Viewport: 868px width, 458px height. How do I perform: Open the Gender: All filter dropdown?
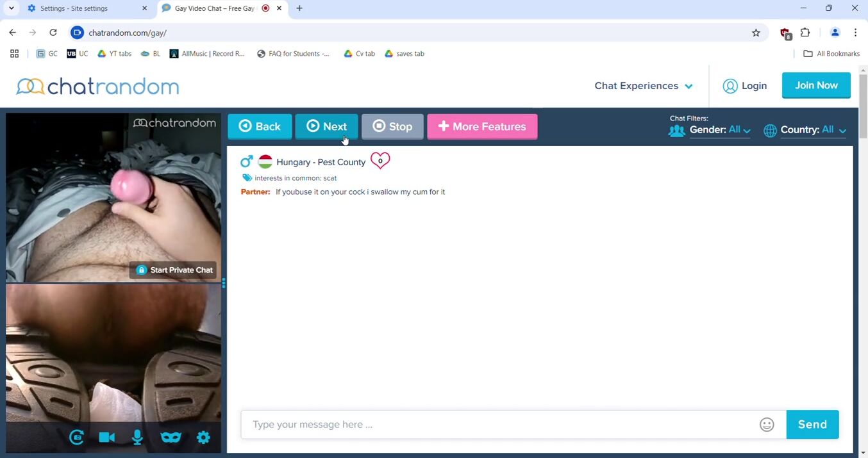click(719, 130)
